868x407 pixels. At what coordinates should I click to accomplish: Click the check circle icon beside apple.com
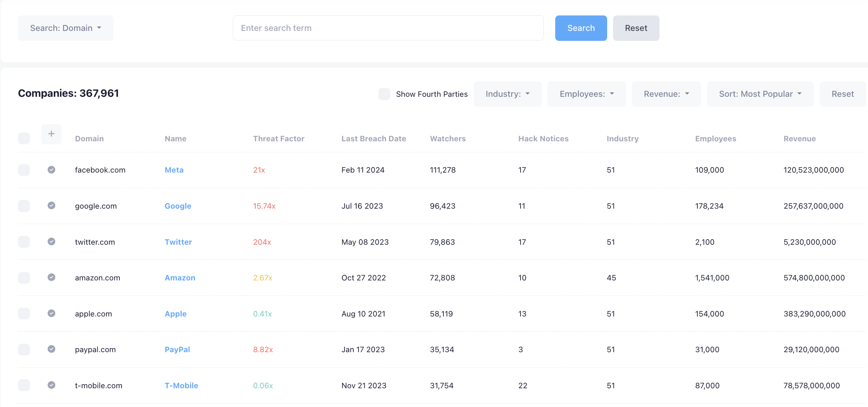(52, 313)
